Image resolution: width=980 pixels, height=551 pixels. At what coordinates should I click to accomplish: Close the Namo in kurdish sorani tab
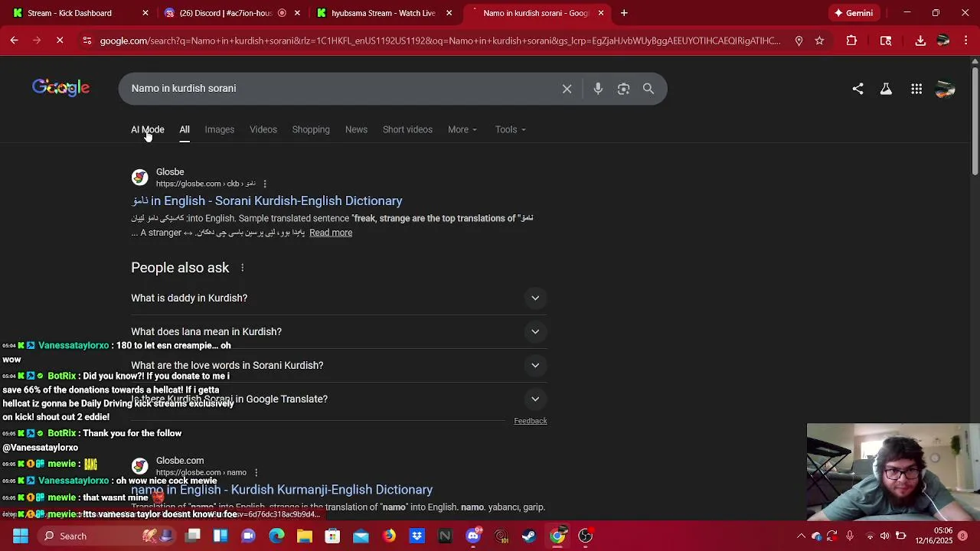point(601,13)
